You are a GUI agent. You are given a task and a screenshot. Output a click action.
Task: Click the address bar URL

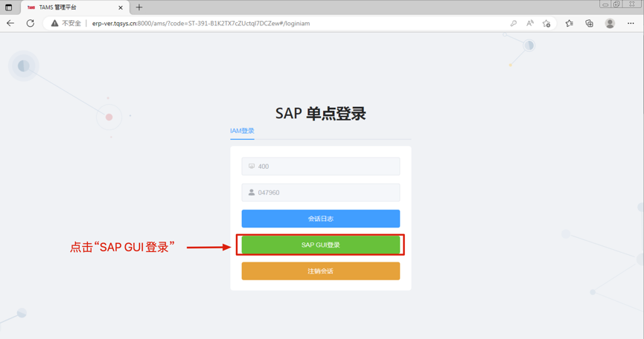click(x=201, y=23)
